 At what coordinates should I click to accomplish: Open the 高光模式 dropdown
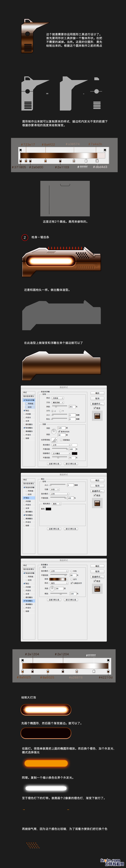[61, 445]
